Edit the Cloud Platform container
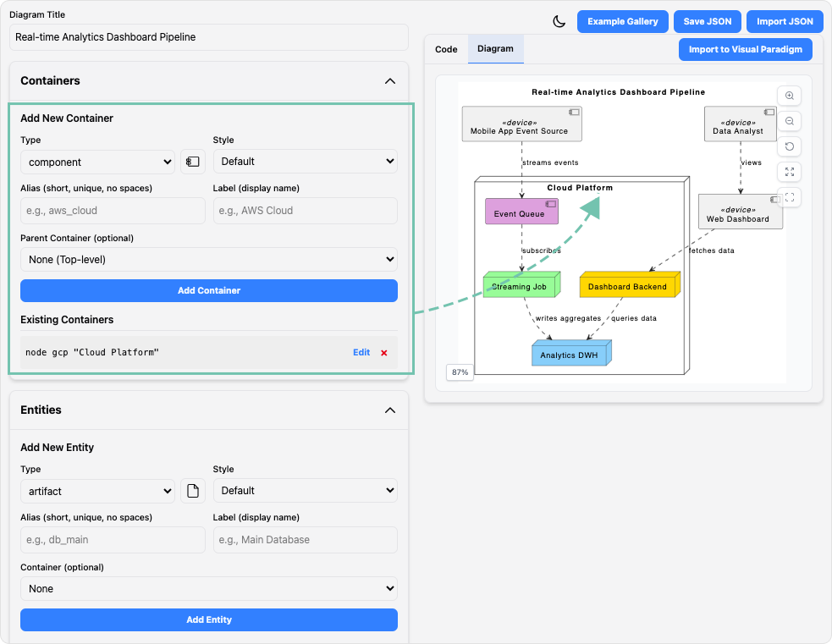The height and width of the screenshot is (644, 832). pyautogui.click(x=361, y=352)
